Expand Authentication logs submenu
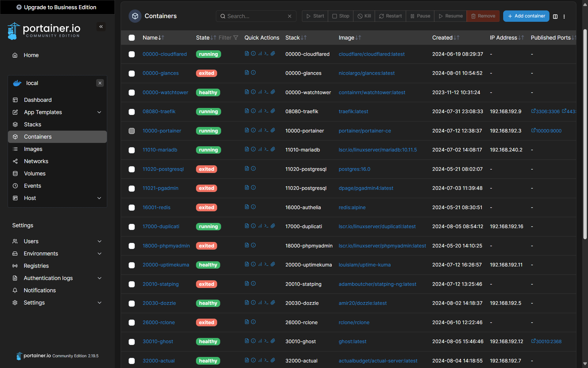The height and width of the screenshot is (368, 588). pos(100,278)
